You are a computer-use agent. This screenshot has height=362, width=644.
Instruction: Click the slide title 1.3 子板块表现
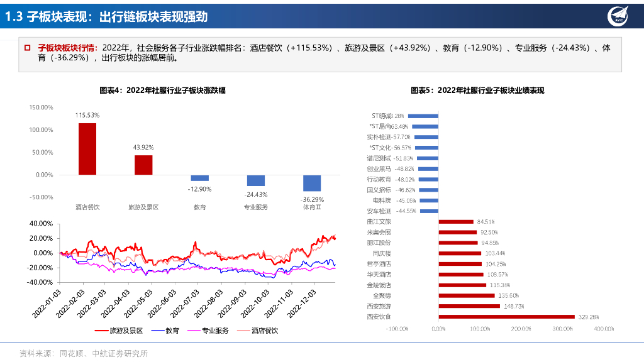tap(106, 16)
